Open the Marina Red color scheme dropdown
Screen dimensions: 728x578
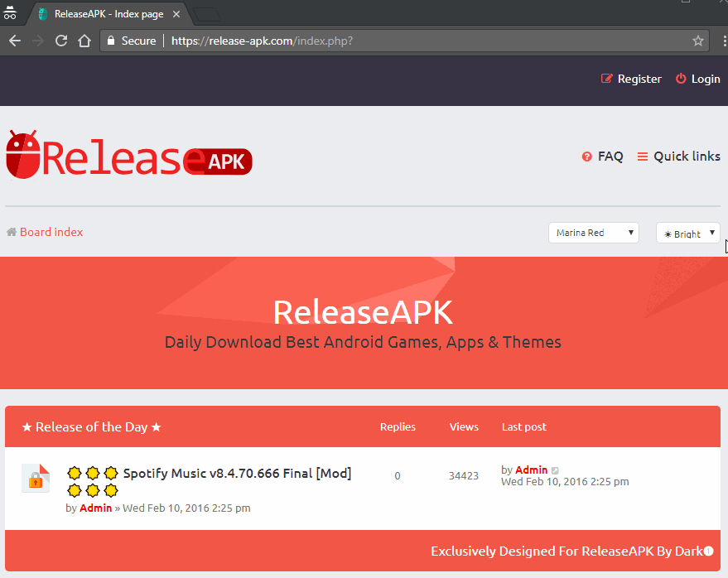tap(593, 233)
